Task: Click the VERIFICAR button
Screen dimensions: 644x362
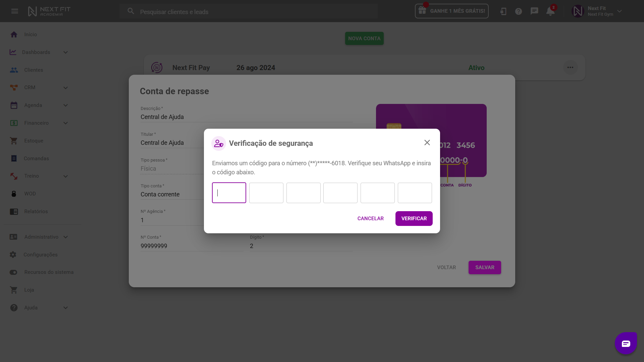Action: (x=414, y=219)
